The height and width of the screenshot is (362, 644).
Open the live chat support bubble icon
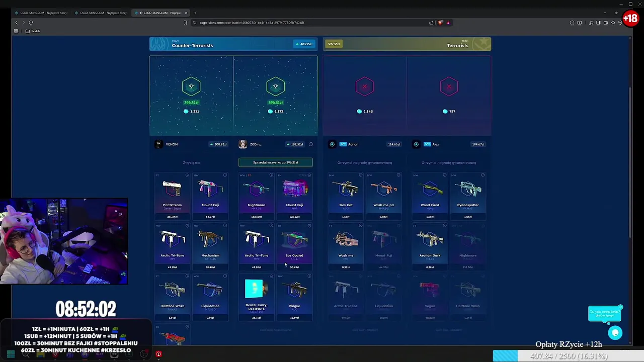tap(615, 333)
